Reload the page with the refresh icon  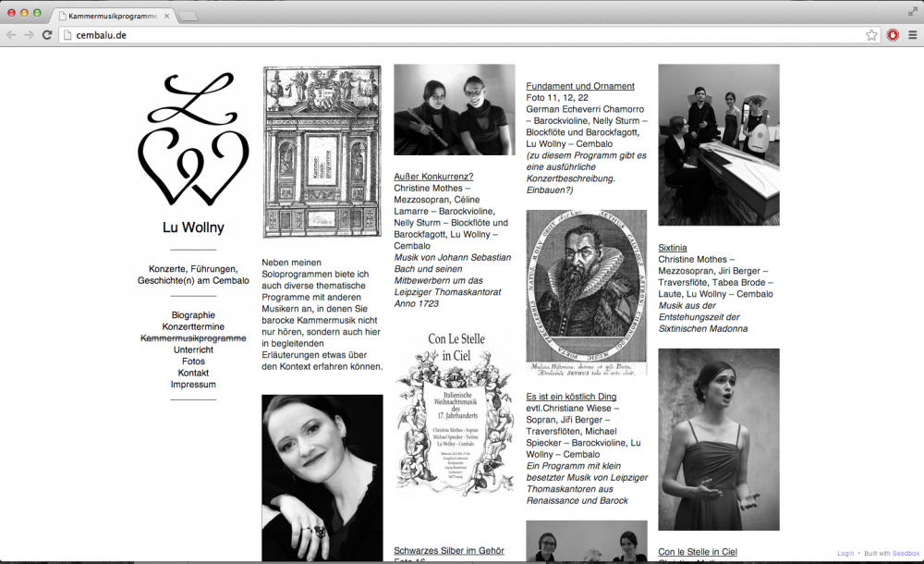tap(45, 35)
